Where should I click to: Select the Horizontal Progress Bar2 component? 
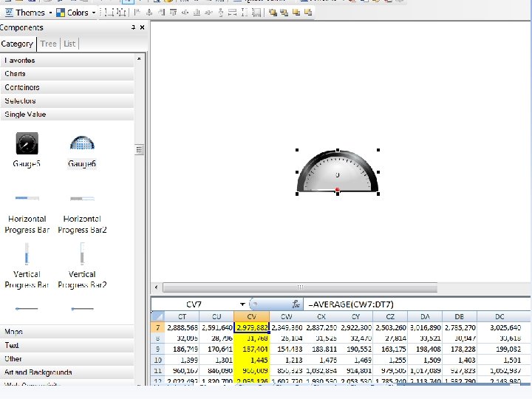pyautogui.click(x=82, y=214)
